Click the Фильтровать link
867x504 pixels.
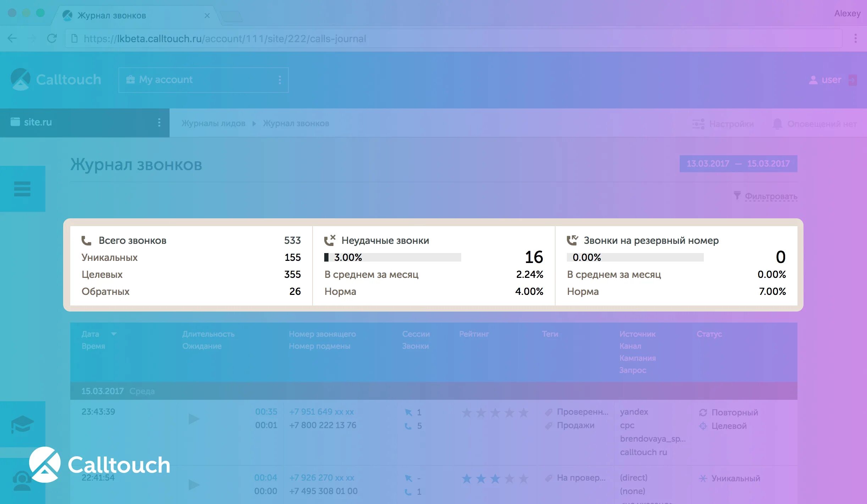[771, 196]
